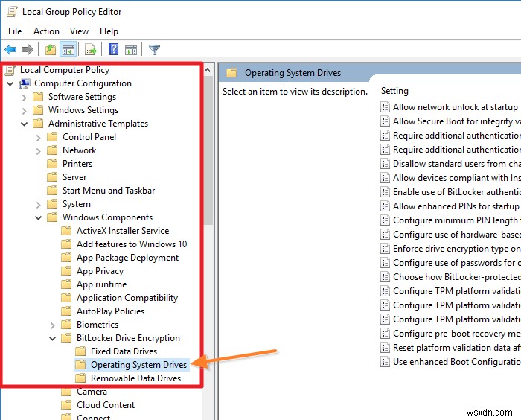521x420 pixels.
Task: Select App runtime in the tree
Action: pyautogui.click(x=101, y=284)
